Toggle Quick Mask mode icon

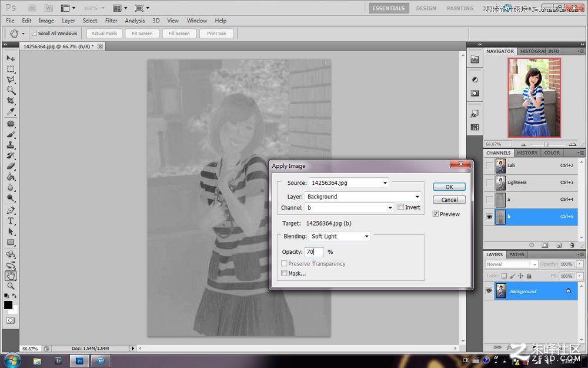pyautogui.click(x=11, y=320)
